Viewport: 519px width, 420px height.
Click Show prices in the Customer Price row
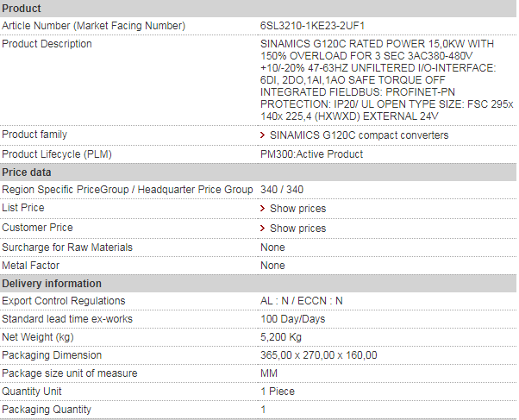pyautogui.click(x=298, y=229)
